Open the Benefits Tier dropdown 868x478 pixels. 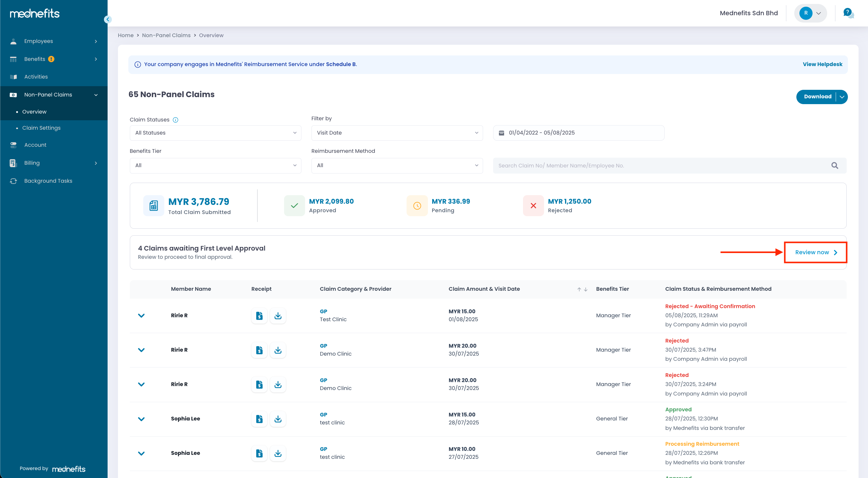(x=215, y=166)
